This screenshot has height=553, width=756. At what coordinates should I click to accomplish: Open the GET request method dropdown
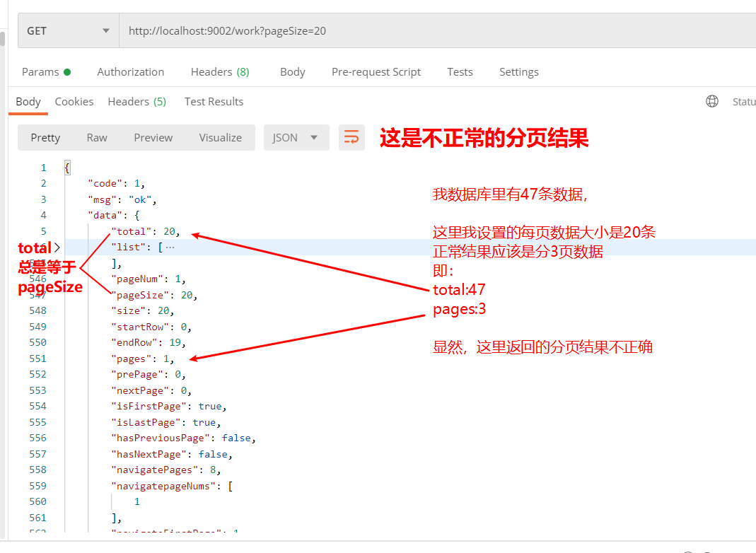pos(67,30)
